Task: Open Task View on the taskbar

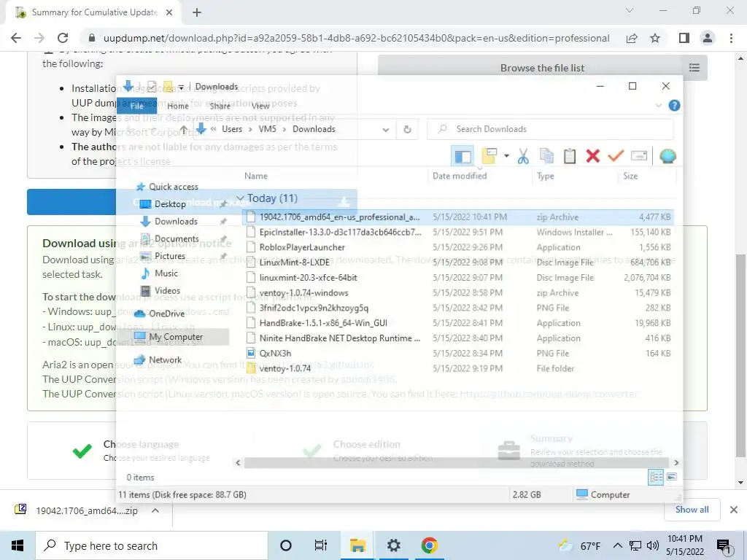Action: coord(321,545)
